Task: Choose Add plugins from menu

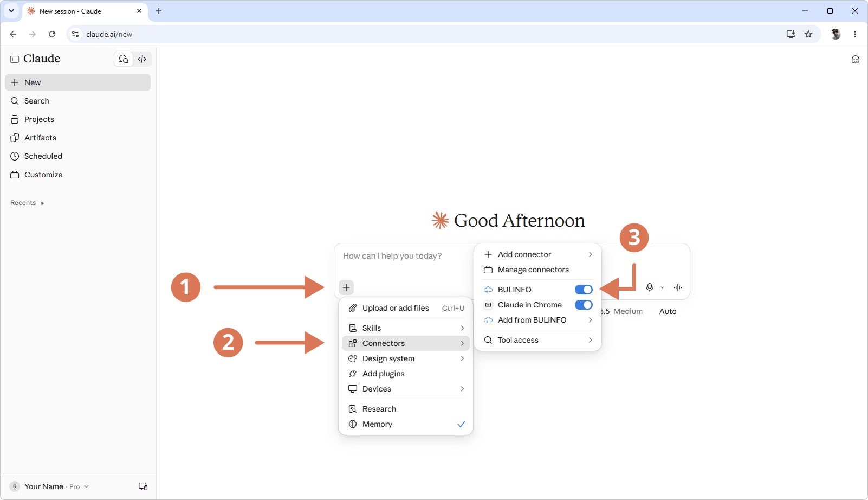Action: pos(406,374)
